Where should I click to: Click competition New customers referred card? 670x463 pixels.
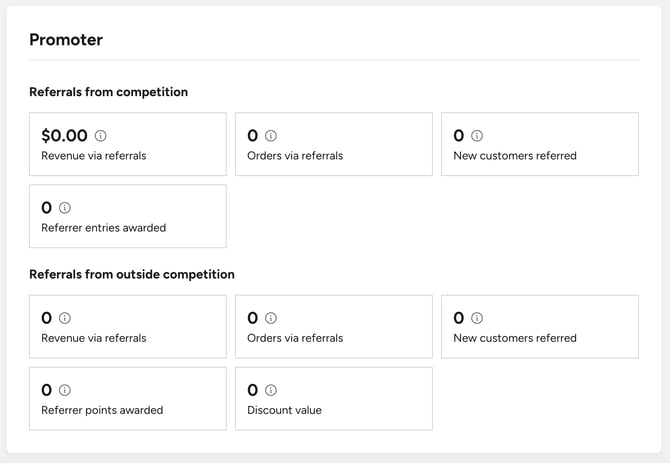coord(540,144)
